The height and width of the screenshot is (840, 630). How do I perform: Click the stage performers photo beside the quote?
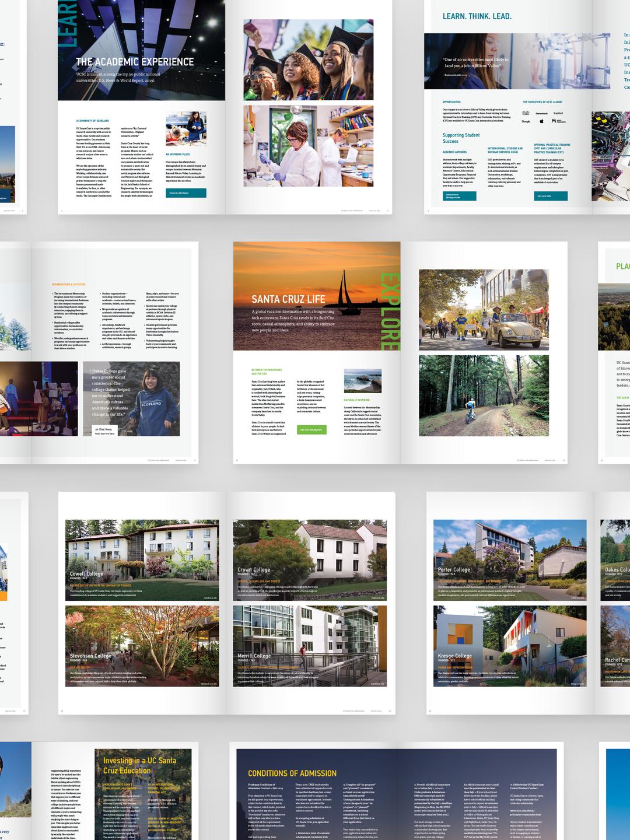pos(38,398)
